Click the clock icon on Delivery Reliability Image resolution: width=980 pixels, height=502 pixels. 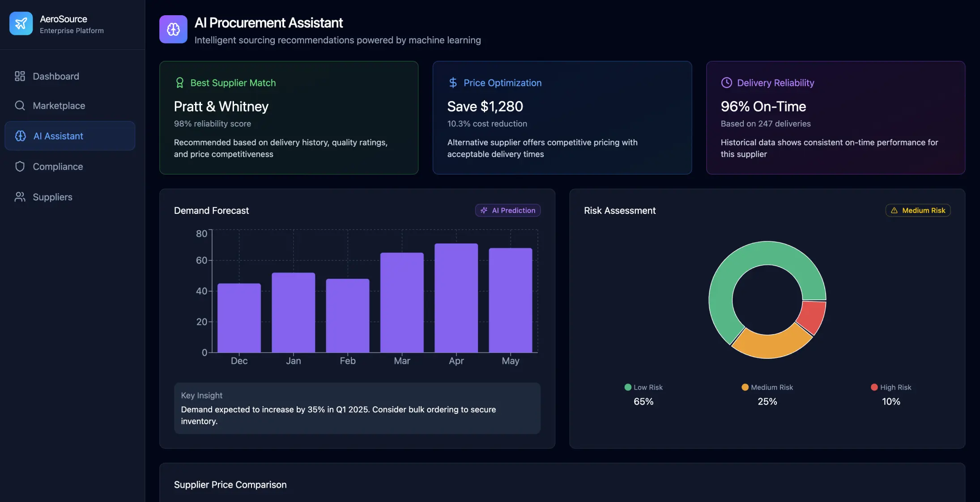tap(726, 82)
